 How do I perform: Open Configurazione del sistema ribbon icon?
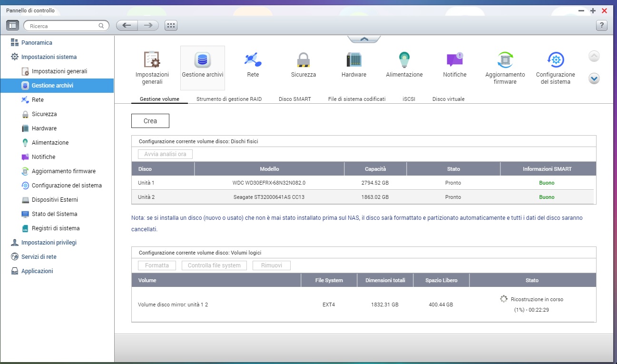tap(555, 60)
